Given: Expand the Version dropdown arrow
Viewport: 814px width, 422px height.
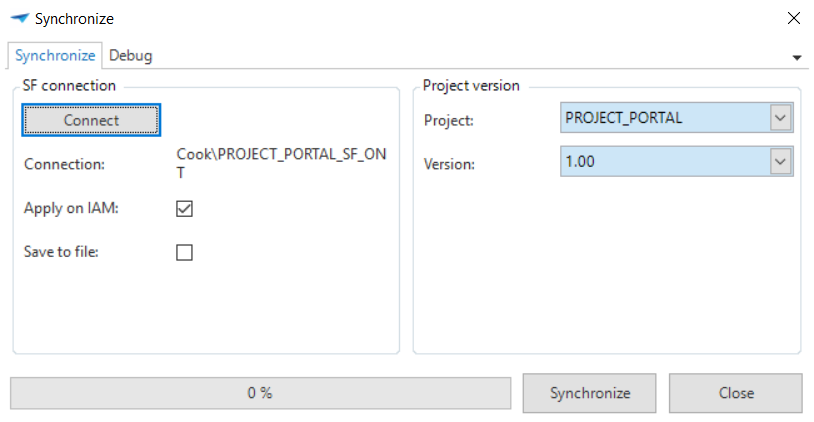Looking at the screenshot, I should coord(780,161).
